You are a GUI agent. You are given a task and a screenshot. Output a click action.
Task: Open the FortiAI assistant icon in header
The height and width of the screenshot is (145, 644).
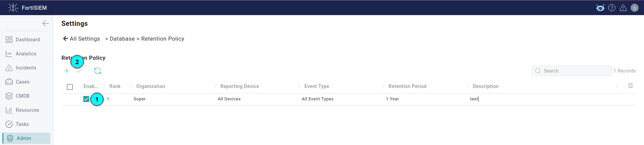(x=600, y=8)
